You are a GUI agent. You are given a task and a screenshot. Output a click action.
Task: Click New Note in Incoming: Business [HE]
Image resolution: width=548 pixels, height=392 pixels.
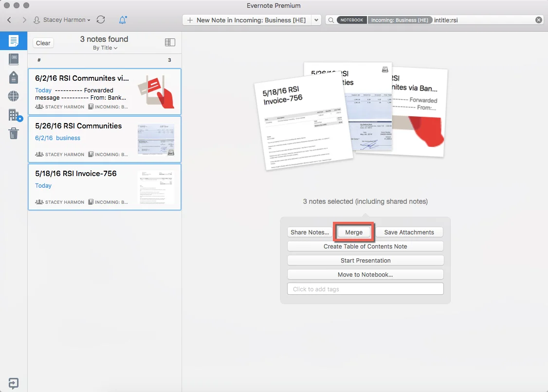click(x=247, y=20)
